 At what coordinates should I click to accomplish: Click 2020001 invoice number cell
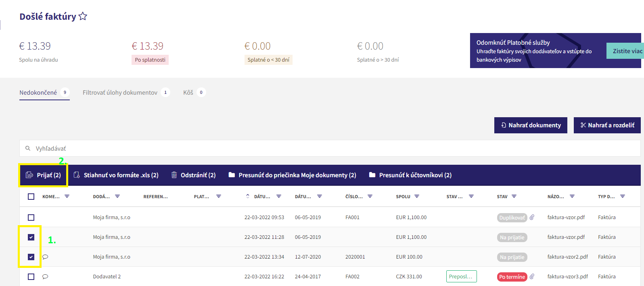(x=355, y=257)
